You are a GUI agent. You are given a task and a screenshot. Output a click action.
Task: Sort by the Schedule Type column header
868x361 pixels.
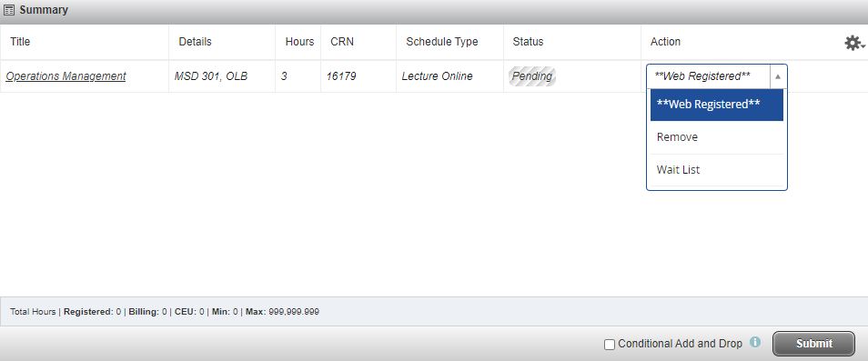point(442,42)
